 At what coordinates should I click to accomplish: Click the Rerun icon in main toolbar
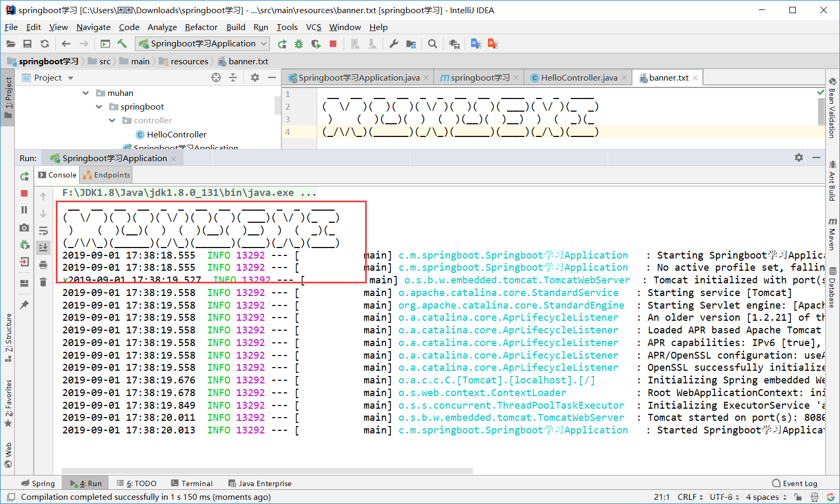(x=282, y=44)
